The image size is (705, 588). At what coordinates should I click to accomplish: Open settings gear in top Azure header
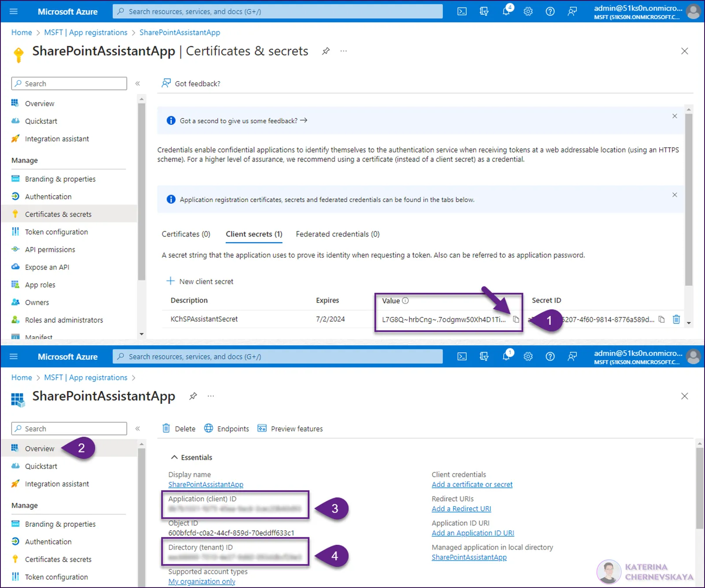click(528, 11)
